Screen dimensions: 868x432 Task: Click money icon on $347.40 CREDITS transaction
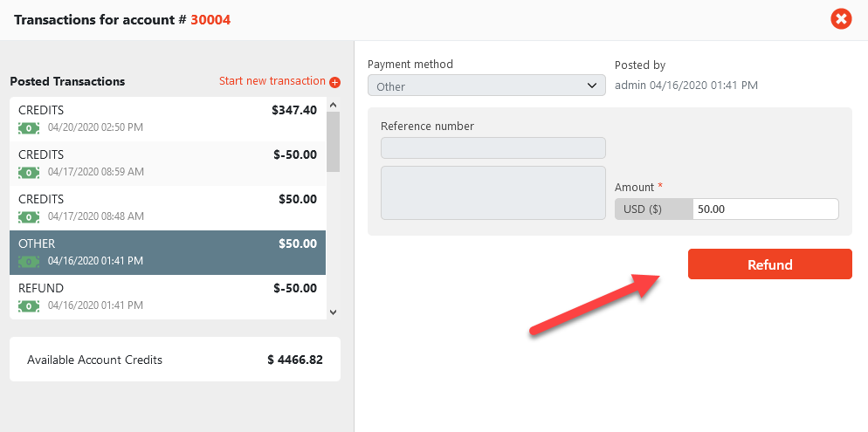(29, 127)
